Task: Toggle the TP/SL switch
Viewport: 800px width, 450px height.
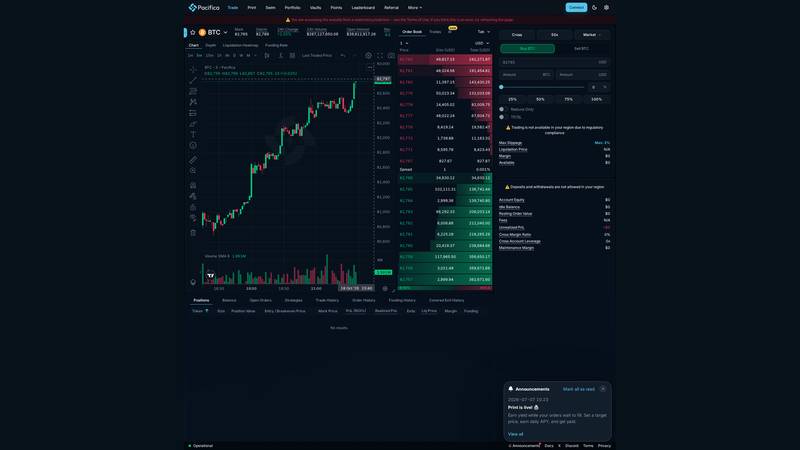Action: pos(502,117)
